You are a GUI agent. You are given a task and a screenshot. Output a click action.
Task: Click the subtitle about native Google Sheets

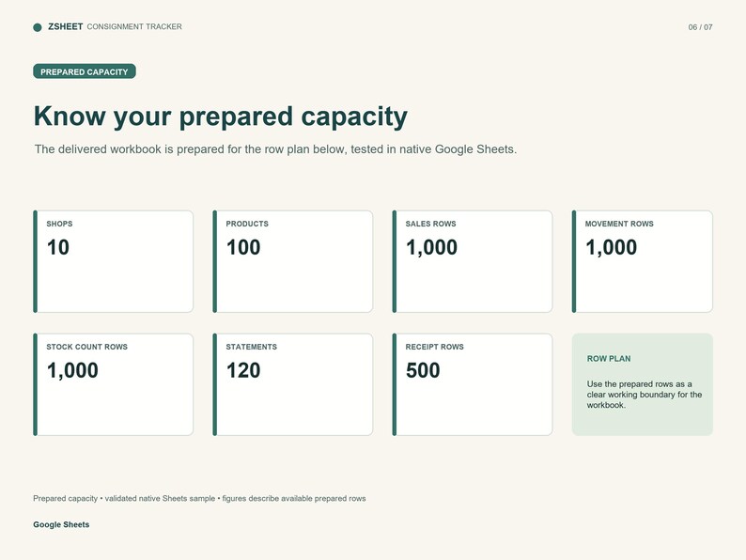pos(275,148)
